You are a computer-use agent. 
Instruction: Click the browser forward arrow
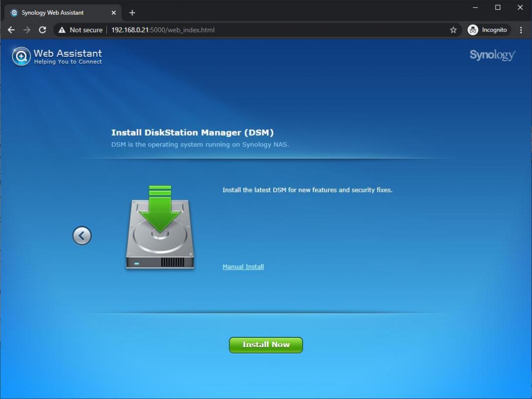(x=27, y=30)
